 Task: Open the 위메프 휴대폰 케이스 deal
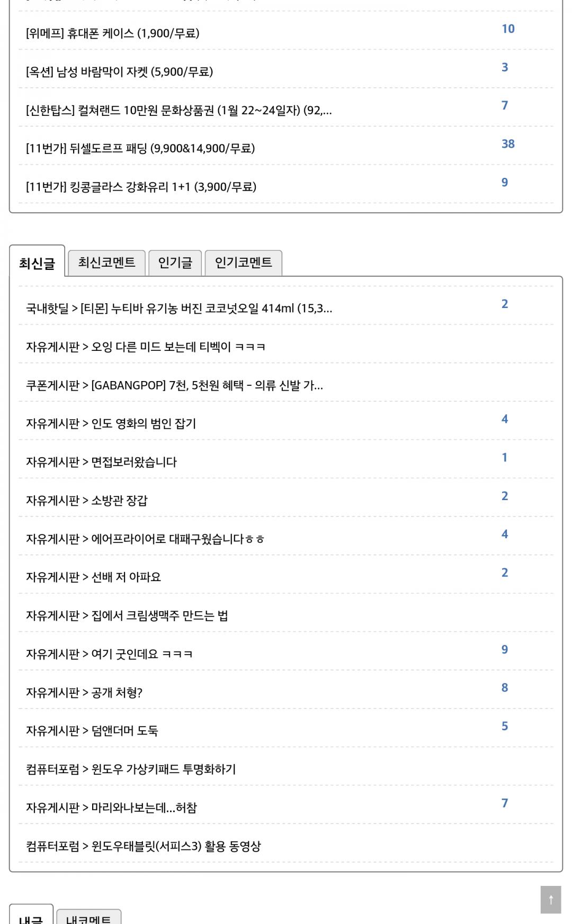[x=113, y=33]
